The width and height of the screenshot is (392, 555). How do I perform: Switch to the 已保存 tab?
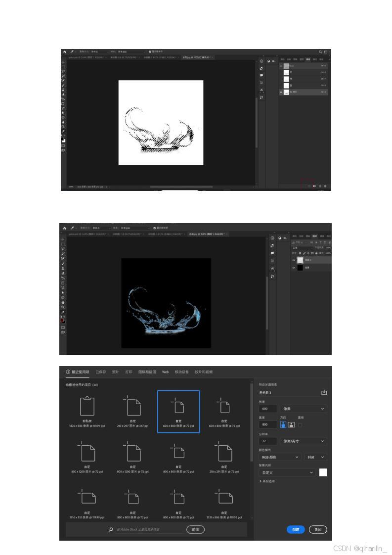[x=101, y=372]
